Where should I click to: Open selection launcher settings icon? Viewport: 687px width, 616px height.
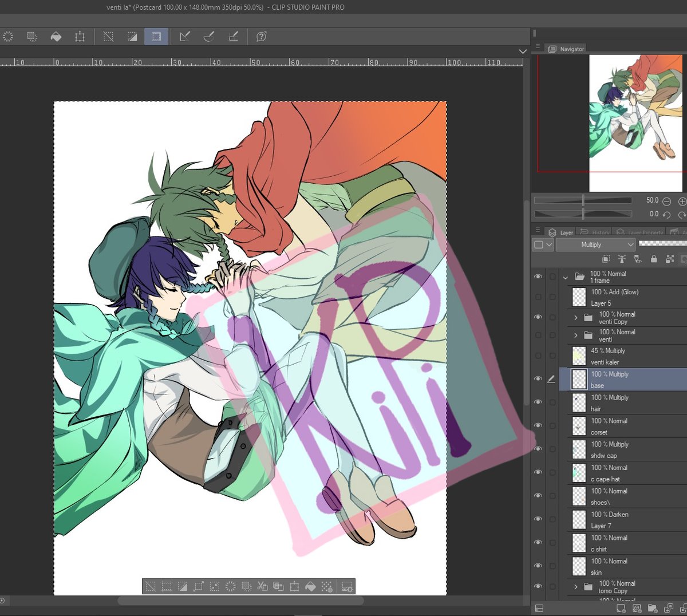click(347, 586)
